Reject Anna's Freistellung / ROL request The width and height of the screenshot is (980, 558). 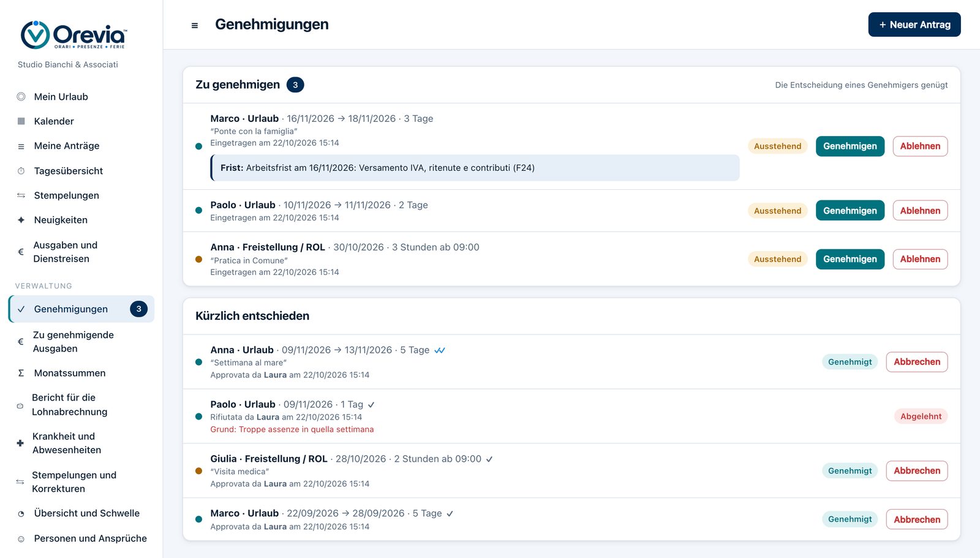coord(920,259)
